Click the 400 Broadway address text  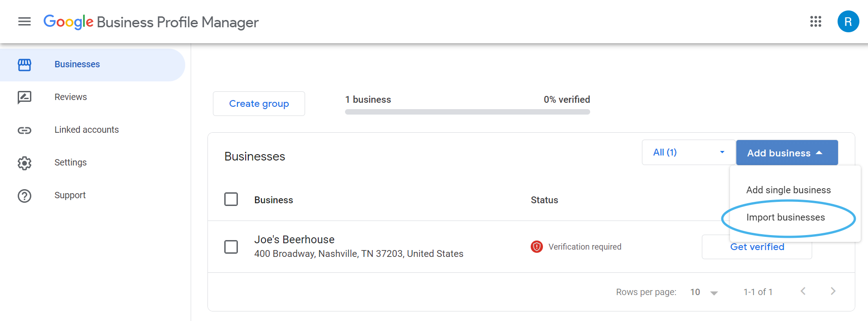[359, 254]
